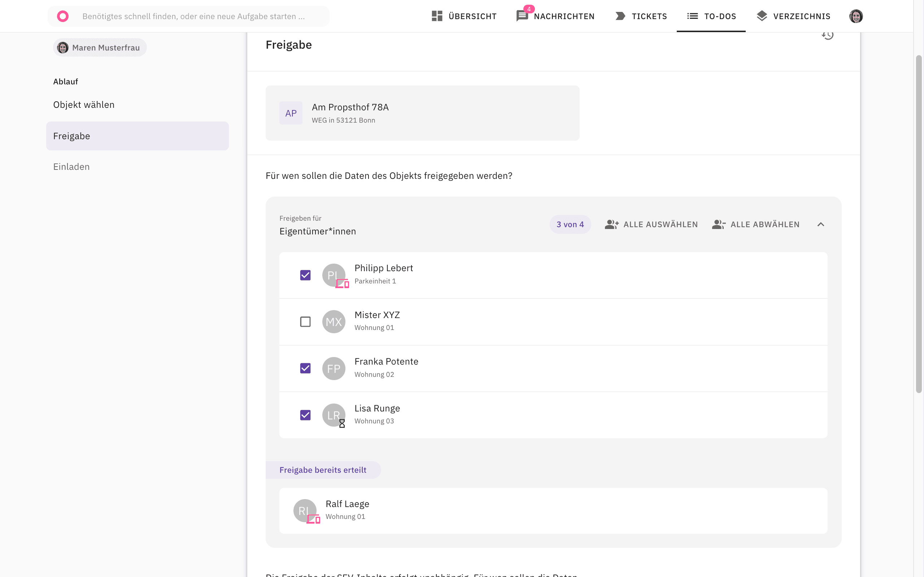Click the Übersicht dashboard icon
This screenshot has width=924, height=577.
(x=437, y=16)
